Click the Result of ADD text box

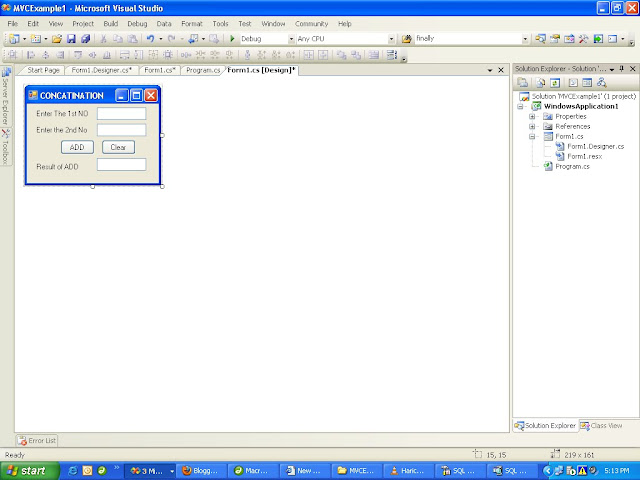tap(121, 164)
